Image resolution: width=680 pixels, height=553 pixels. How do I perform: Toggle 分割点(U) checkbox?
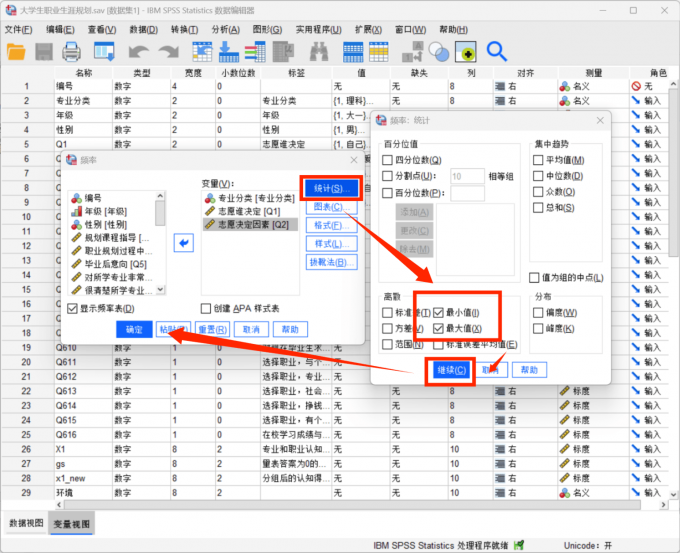click(x=387, y=176)
